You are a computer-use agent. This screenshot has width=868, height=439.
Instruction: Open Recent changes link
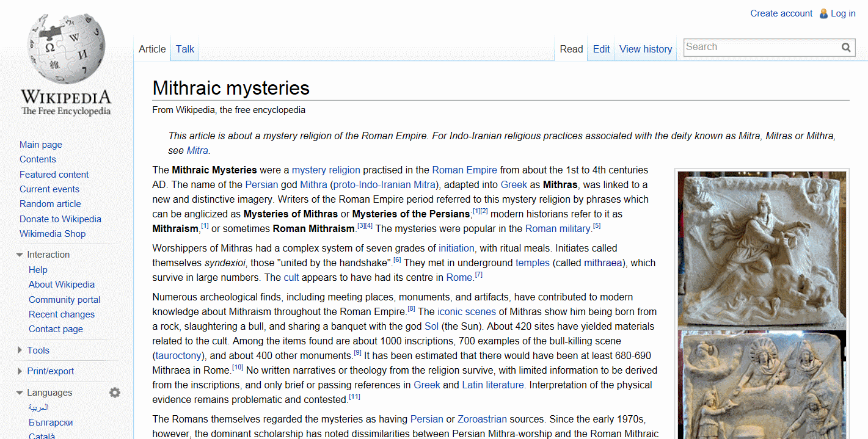[x=62, y=314]
